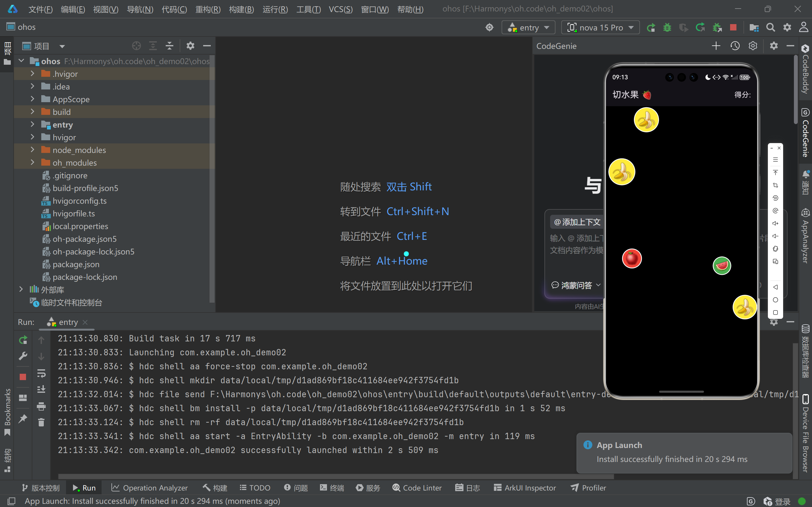Image resolution: width=812 pixels, height=507 pixels.
Task: Click the rerun icon in Run panel
Action: [x=23, y=340]
